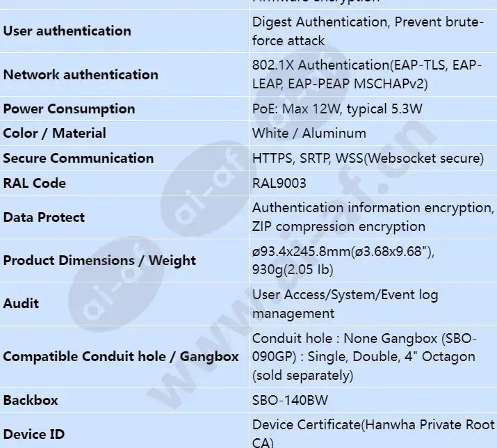The width and height of the screenshot is (497, 448).
Task: Click the Secure Communication label
Action: pyautogui.click(x=79, y=159)
